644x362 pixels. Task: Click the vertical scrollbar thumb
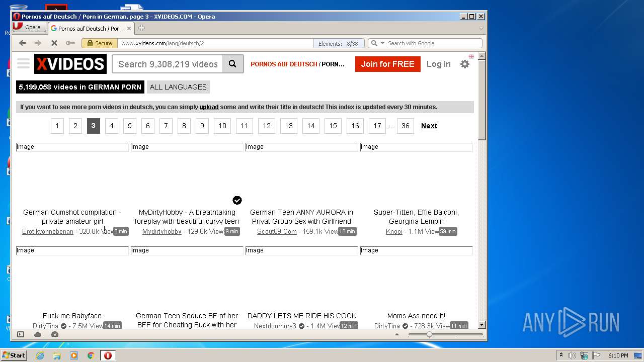tap(481, 100)
